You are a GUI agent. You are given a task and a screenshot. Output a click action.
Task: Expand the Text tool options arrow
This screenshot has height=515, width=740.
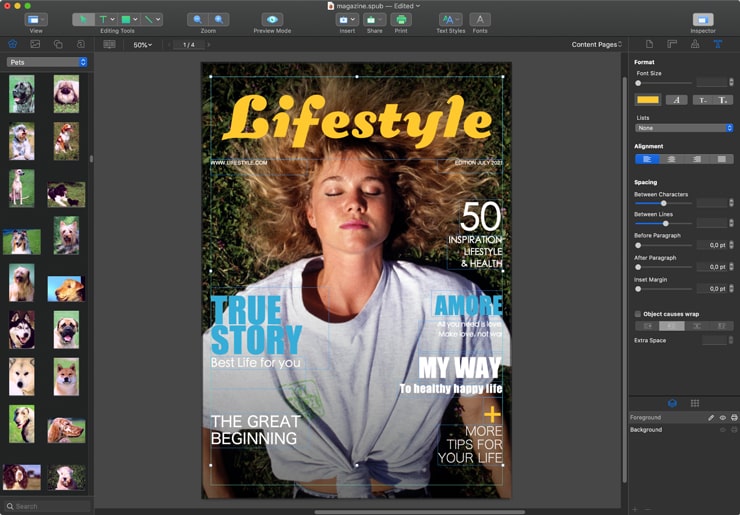(x=112, y=19)
